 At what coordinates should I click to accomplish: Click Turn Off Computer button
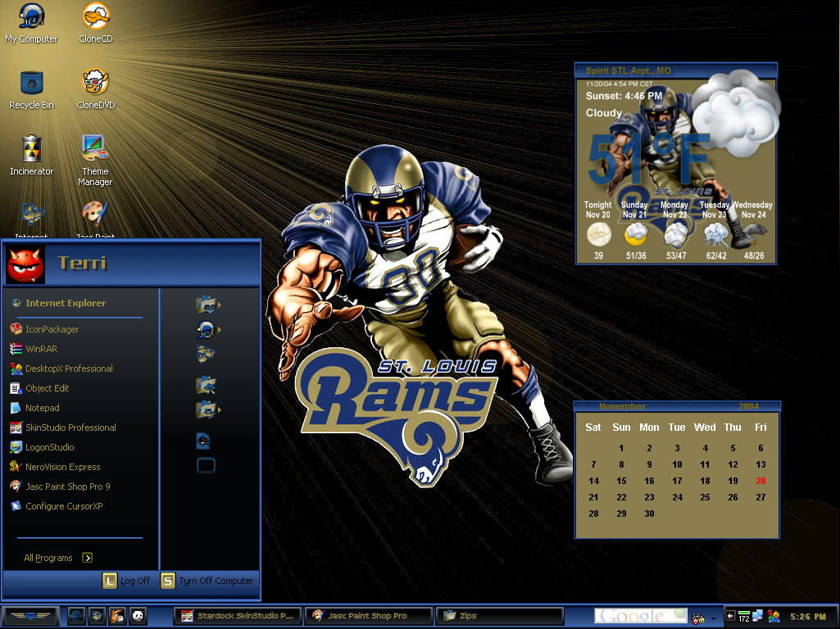point(207,581)
